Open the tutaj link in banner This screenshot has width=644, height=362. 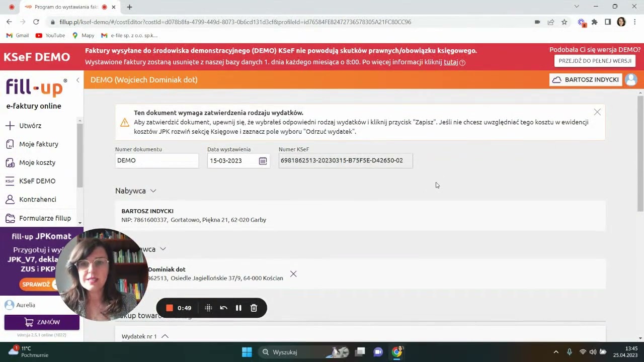coord(450,62)
